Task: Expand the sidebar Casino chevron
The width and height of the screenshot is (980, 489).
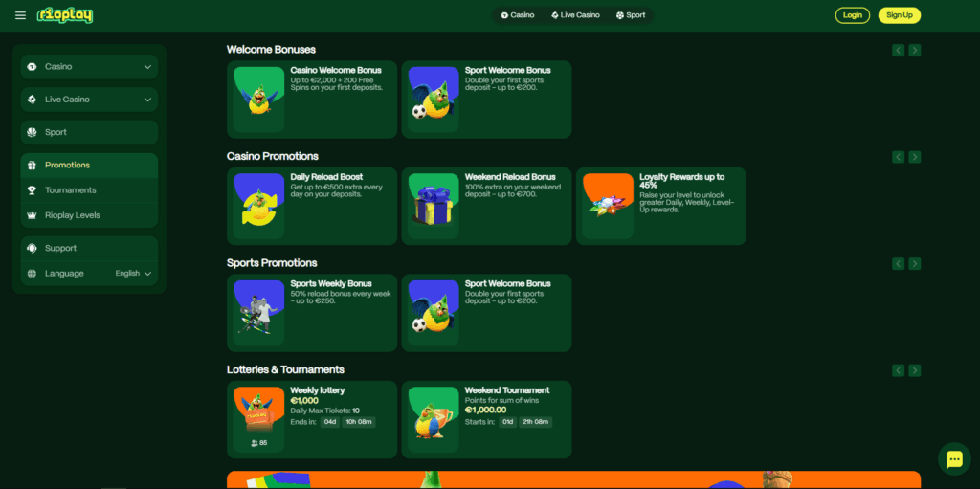Action: tap(147, 66)
